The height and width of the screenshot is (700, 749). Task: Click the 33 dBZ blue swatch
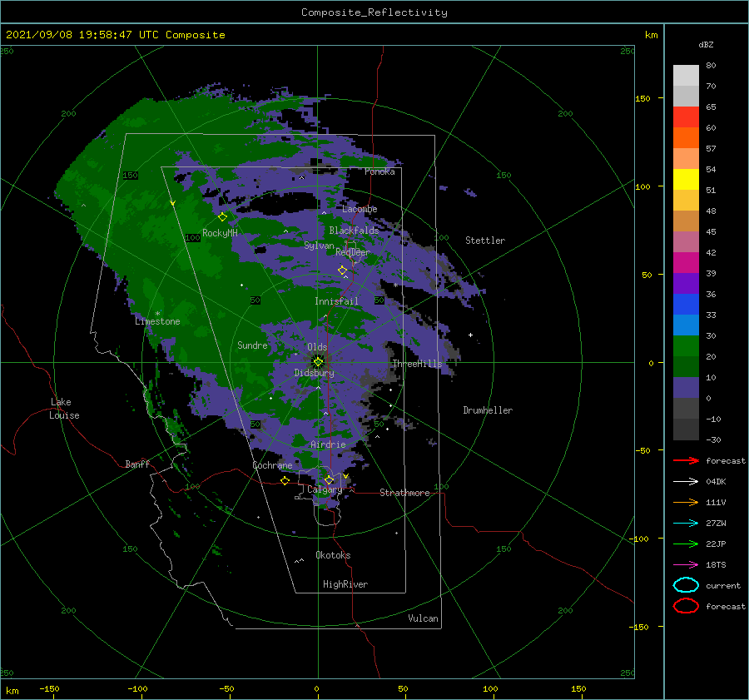tap(686, 304)
